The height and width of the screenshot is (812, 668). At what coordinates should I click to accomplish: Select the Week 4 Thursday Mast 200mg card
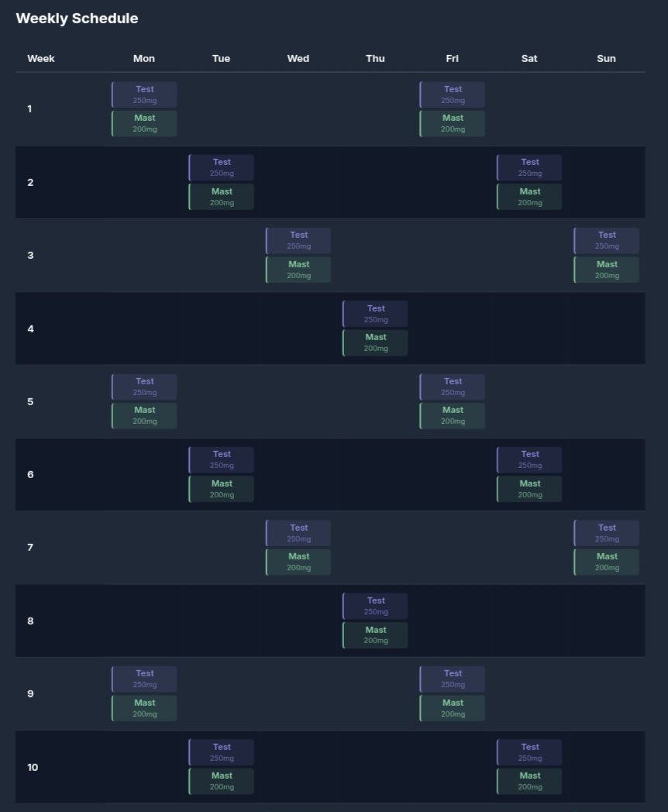tap(376, 342)
